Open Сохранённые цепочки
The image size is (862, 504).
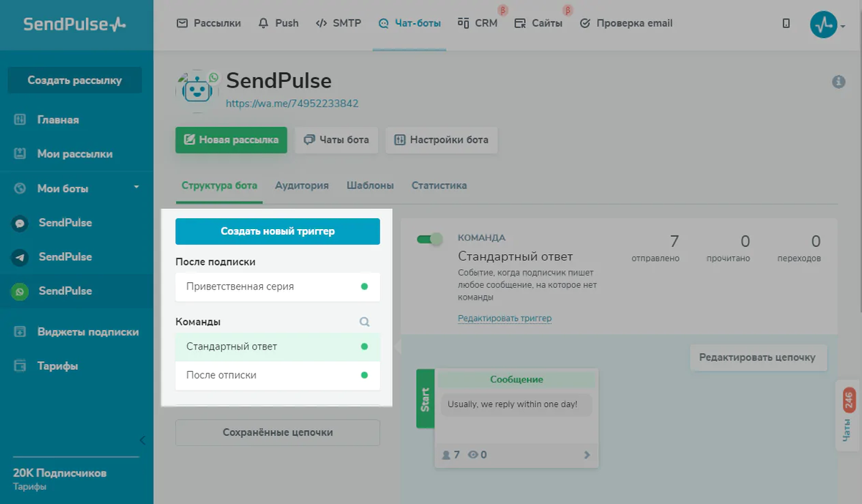[277, 433]
